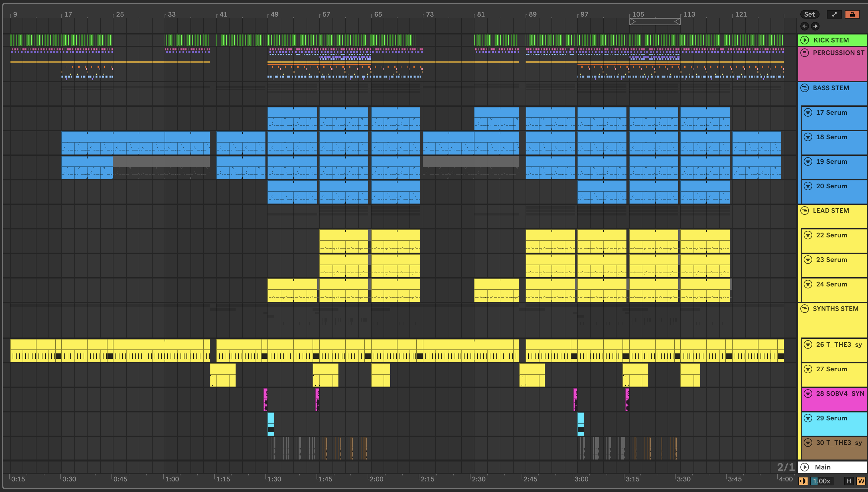Screen dimensions: 868x492
Task: Click the SYNTHS STEM track name
Action: point(835,309)
